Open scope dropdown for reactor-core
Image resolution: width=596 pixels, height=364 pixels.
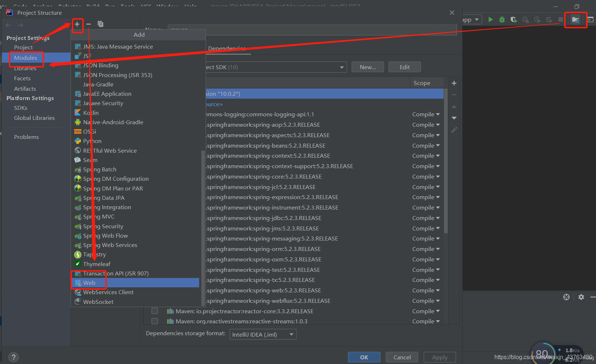pos(426,311)
